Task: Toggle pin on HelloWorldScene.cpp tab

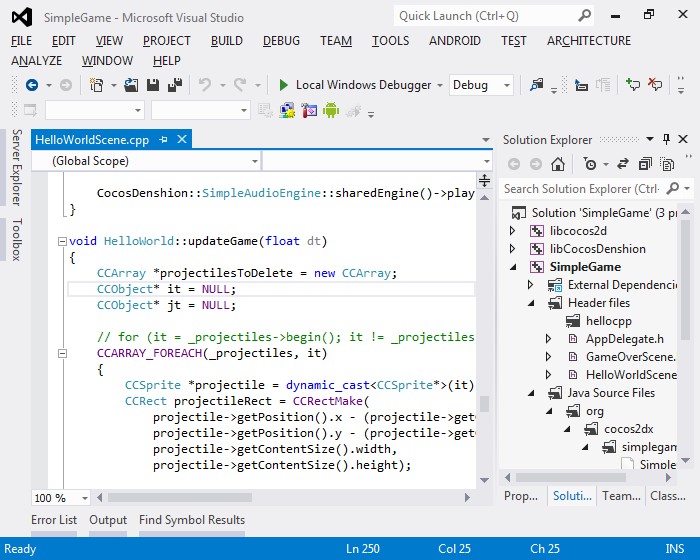Action: pos(163,140)
